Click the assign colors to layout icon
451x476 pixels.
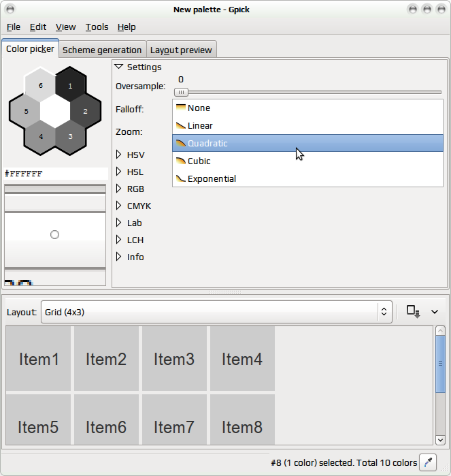[x=413, y=312]
